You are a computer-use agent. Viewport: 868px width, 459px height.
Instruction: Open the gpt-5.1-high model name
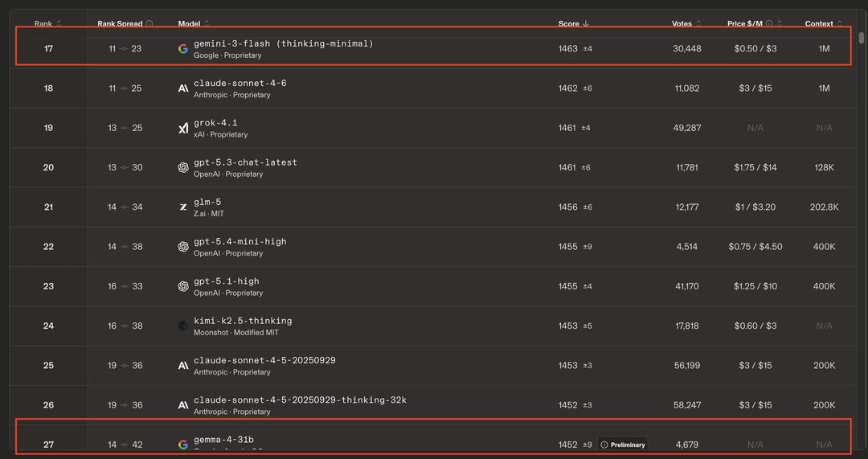227,281
